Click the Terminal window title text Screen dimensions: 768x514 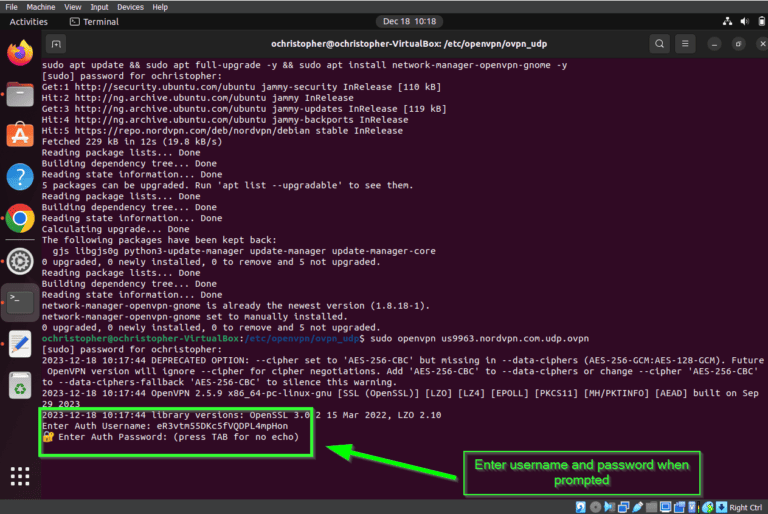point(409,44)
